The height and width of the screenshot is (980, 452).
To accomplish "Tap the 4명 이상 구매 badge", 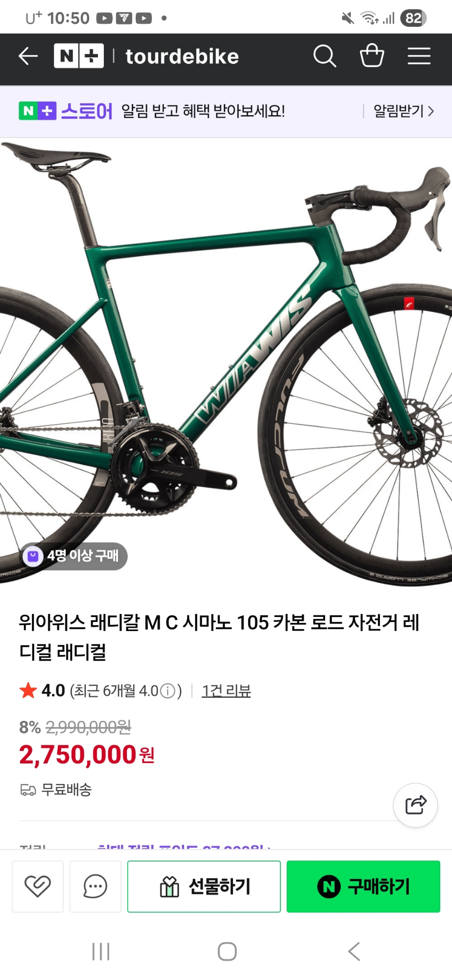I will point(73,556).
